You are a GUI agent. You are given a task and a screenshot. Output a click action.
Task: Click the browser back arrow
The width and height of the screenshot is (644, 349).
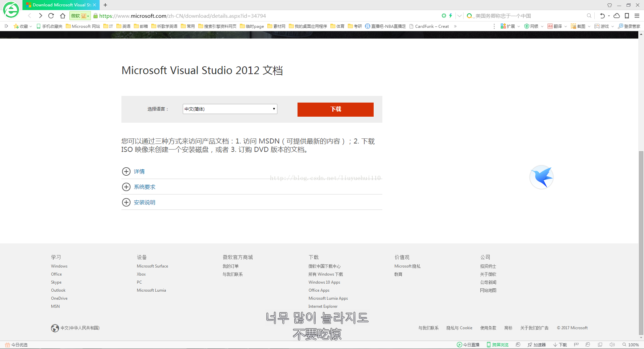click(30, 16)
